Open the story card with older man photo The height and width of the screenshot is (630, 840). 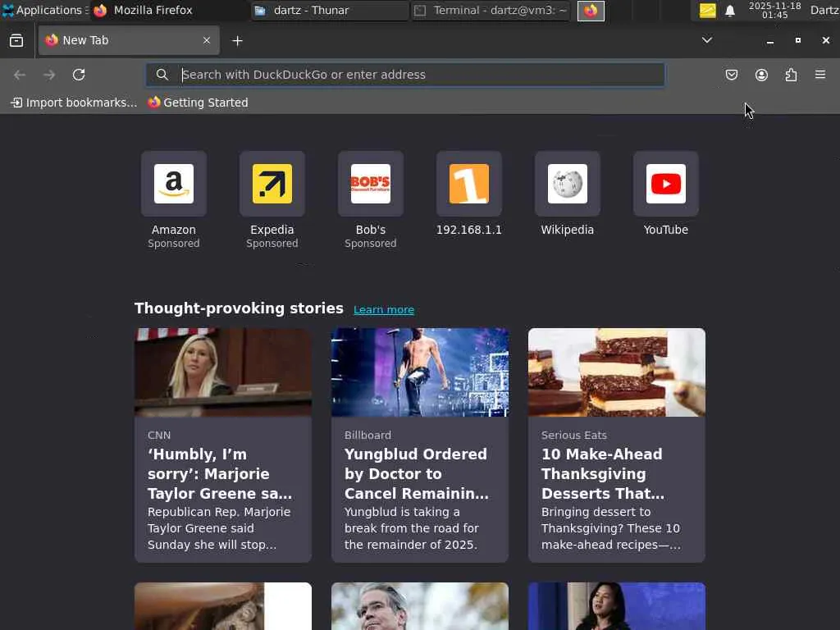[x=420, y=606]
